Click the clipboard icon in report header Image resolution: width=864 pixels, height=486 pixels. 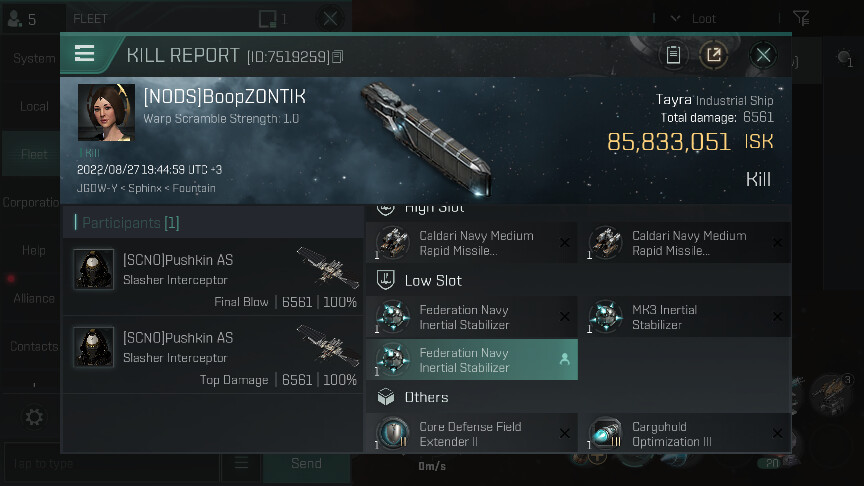[x=673, y=55]
